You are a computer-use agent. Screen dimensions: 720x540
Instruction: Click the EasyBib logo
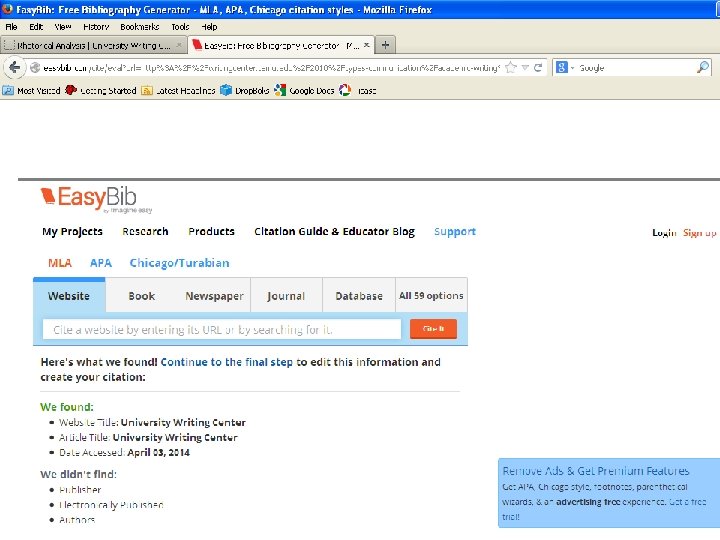pyautogui.click(x=96, y=199)
